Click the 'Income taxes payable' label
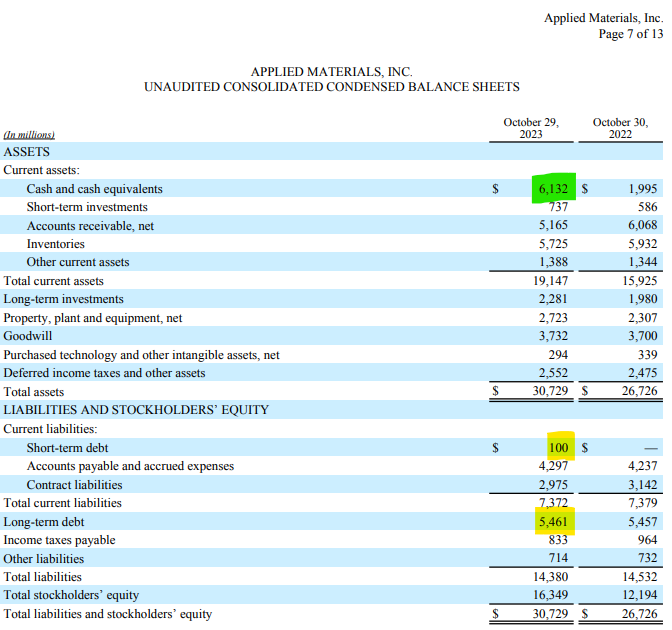 [59, 540]
